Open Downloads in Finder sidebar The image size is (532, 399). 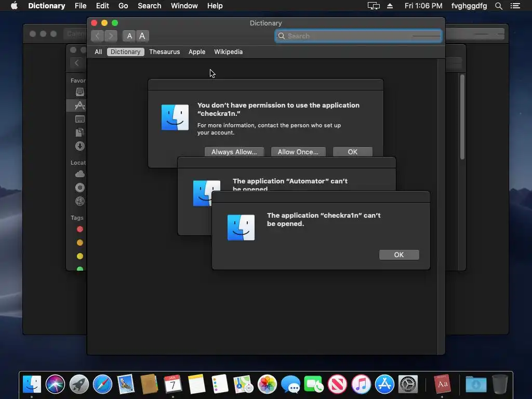click(79, 146)
